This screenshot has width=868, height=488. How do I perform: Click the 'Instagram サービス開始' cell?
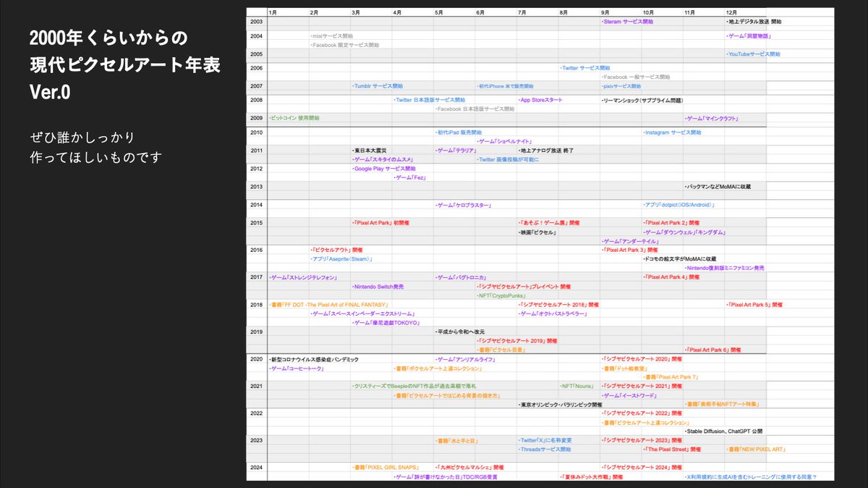(672, 132)
